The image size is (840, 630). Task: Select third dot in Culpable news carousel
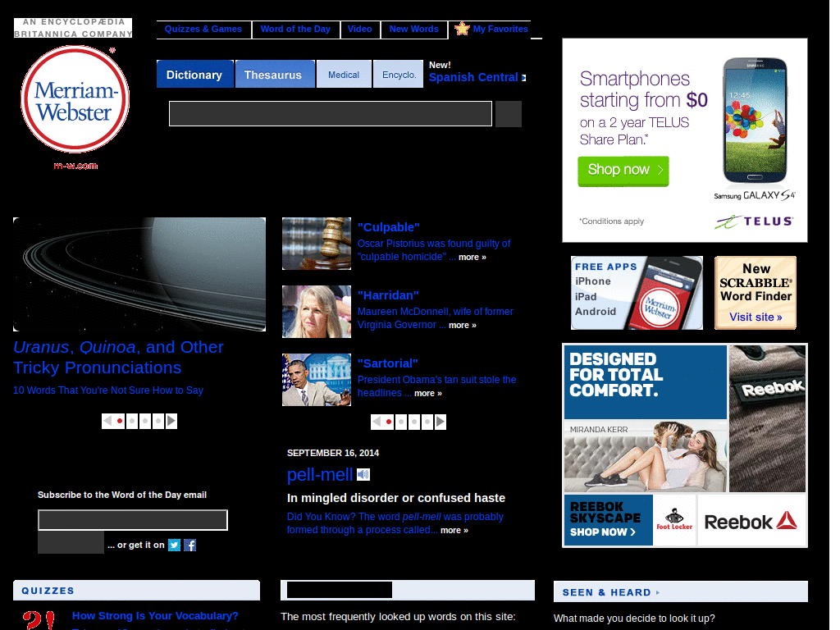(414, 422)
